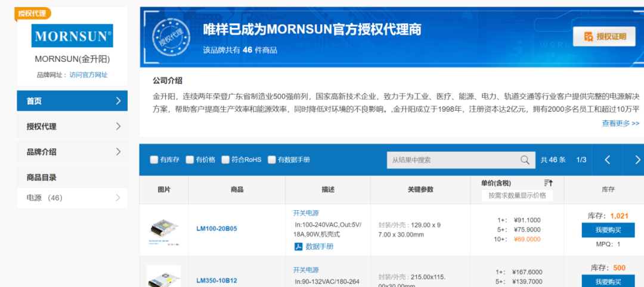
Task: Click the orange 授权代理 ribbon tag
Action: point(33,14)
